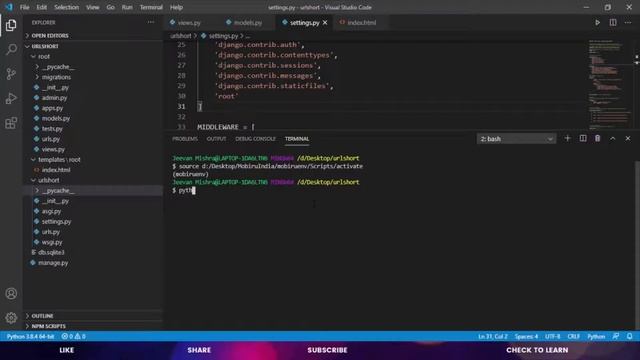Open the Go menu
Image resolution: width=640 pixels, height=360 pixels.
[111, 7]
